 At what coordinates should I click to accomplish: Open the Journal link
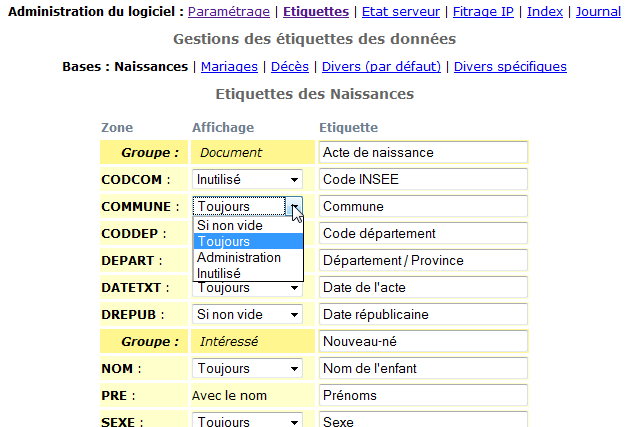coord(598,12)
